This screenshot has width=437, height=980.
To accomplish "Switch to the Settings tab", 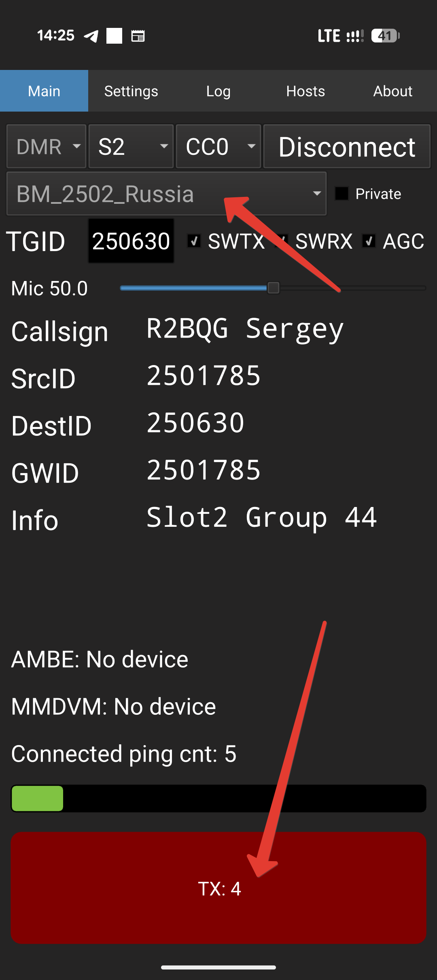I will (x=131, y=91).
